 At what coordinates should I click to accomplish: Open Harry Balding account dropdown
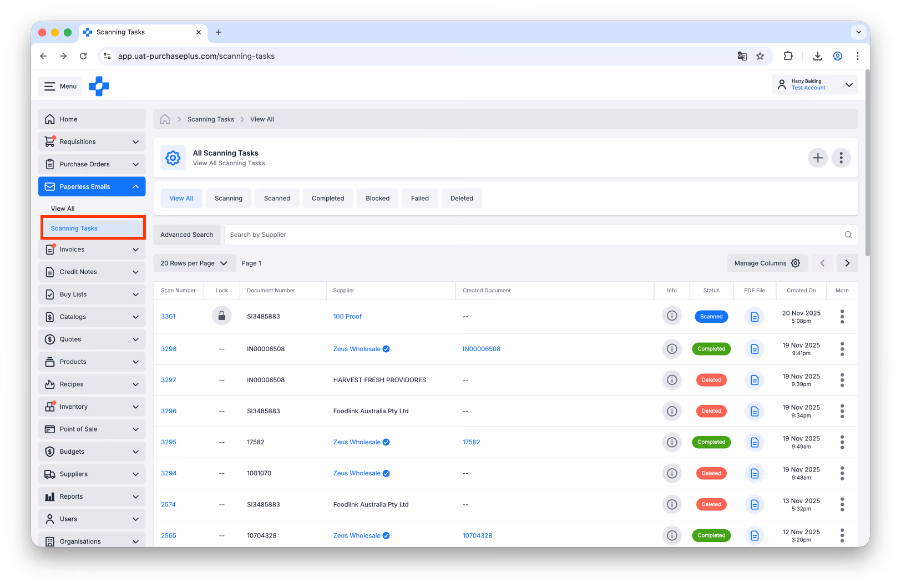pos(815,85)
